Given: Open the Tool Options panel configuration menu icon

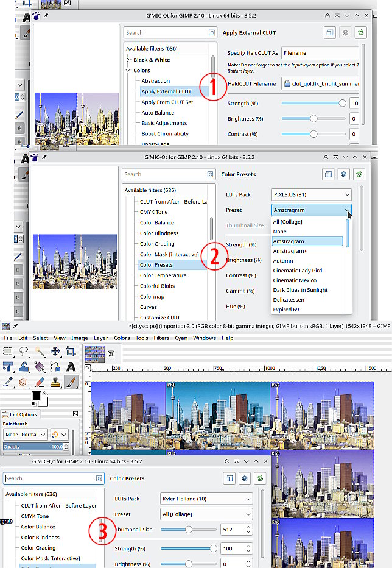Looking at the screenshot, I should click(75, 414).
